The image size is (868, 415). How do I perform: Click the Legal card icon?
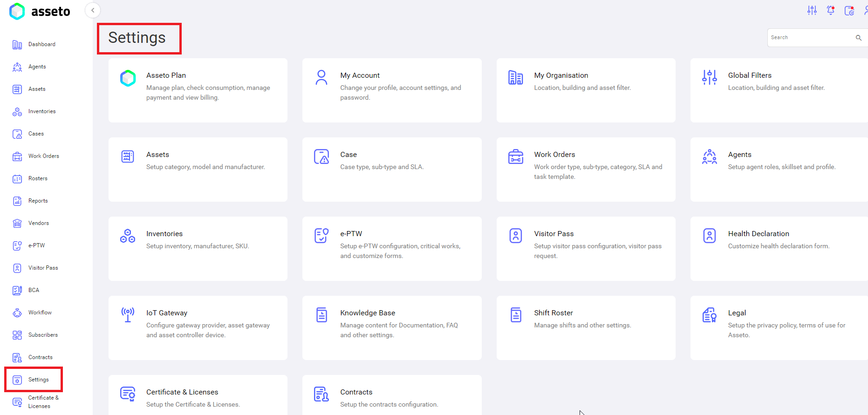710,315
